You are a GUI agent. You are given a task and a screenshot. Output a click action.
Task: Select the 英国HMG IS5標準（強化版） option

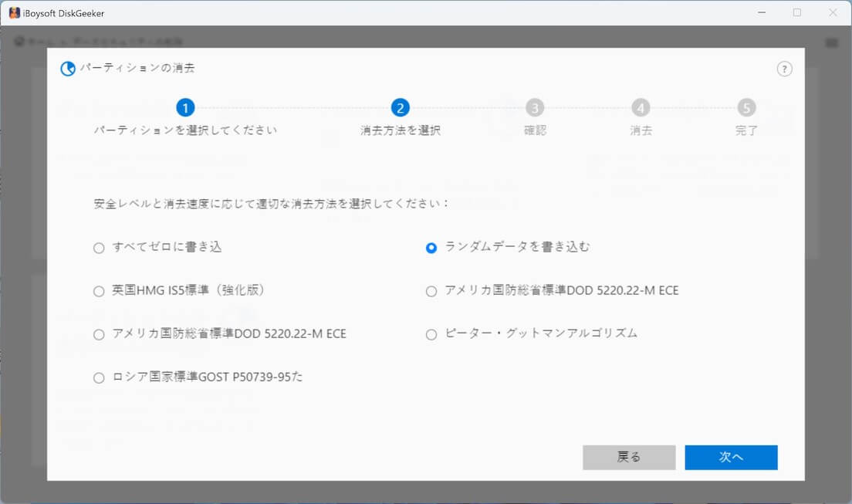pyautogui.click(x=99, y=291)
